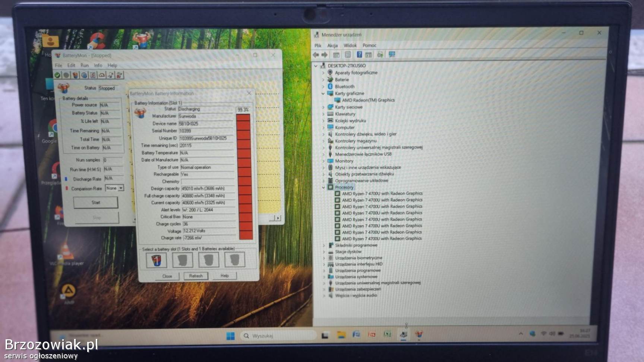
Task: Select battery slot 1 icon
Action: point(156,260)
